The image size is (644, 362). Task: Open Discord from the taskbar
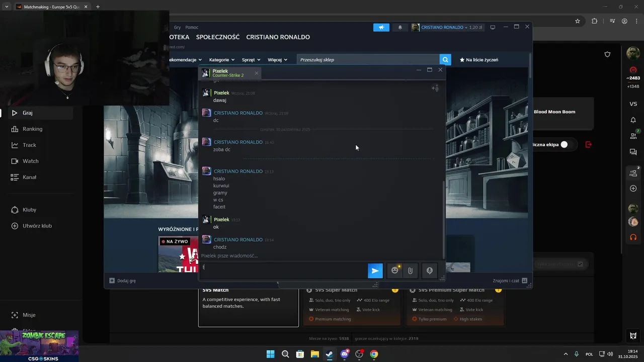click(344, 354)
